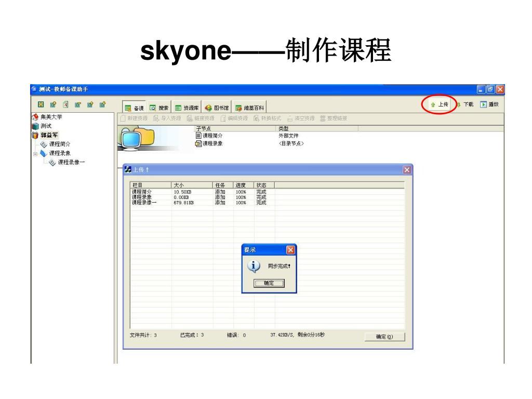The width and height of the screenshot is (532, 399).
Task: Click the 类型 column header
Action: point(317,129)
